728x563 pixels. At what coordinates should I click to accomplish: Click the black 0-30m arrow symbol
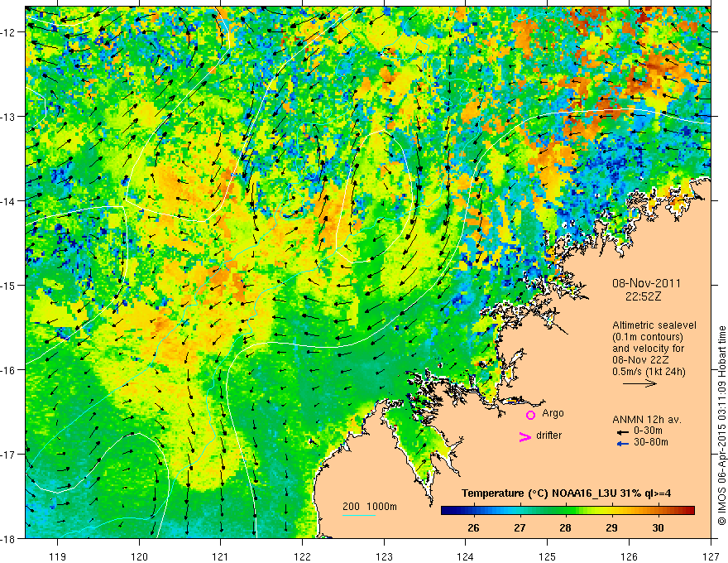click(x=623, y=432)
